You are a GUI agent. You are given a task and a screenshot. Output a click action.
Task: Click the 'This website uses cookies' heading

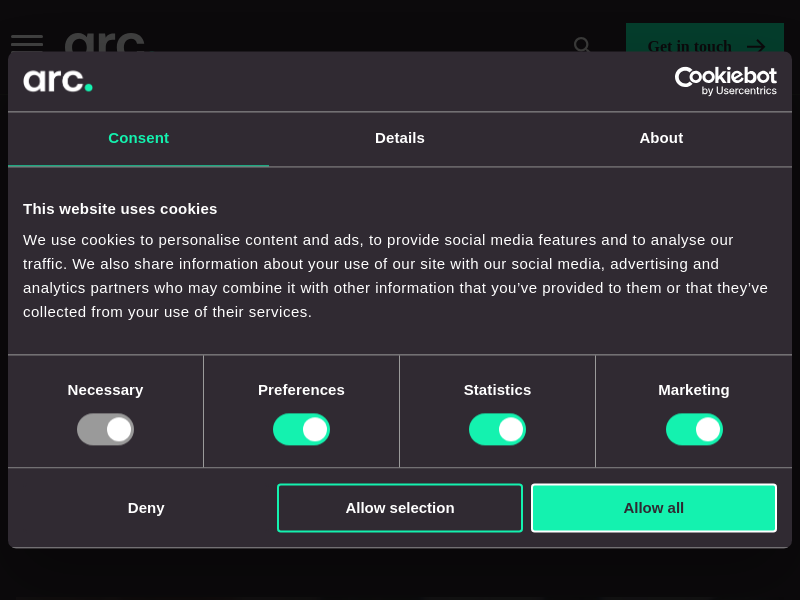120,209
